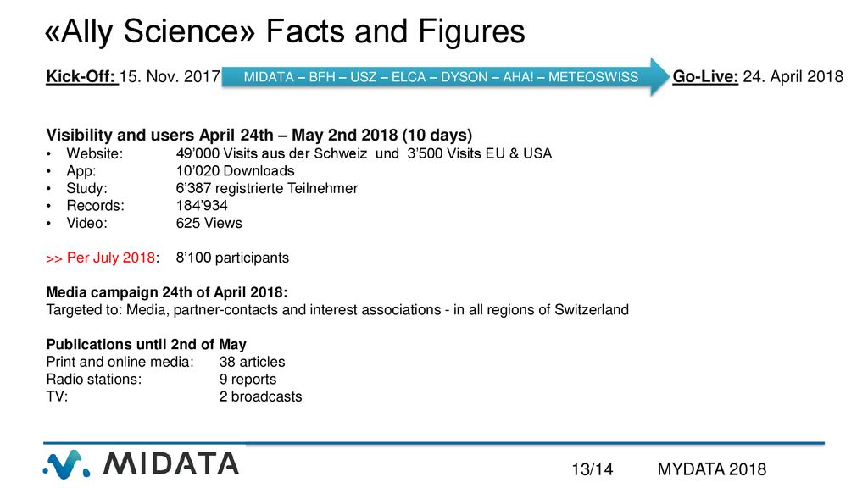
Task: Click the «Ally Science» Facts and Figures title
Action: coord(285,31)
